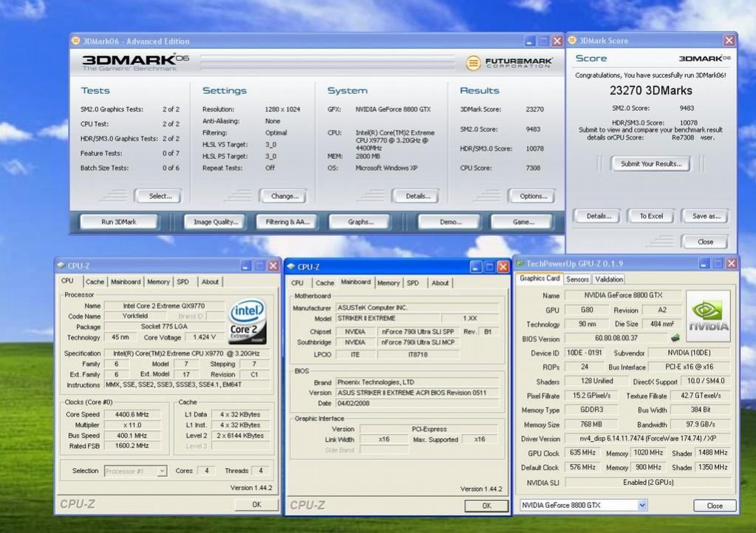Click the Run 3DMark button
Image resolution: width=756 pixels, height=533 pixels.
[x=118, y=222]
